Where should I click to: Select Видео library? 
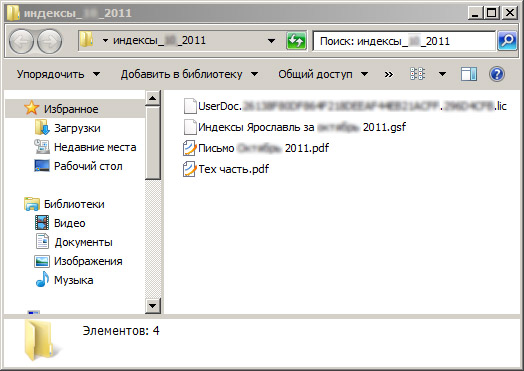click(x=70, y=223)
